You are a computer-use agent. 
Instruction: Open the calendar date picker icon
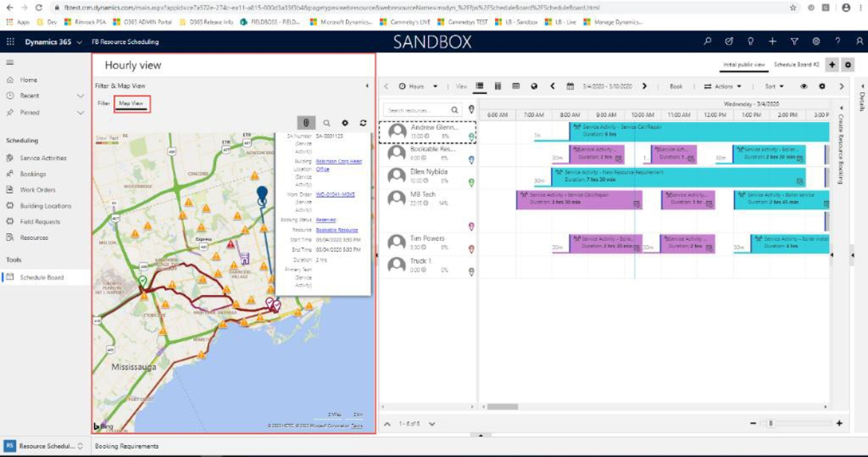[x=570, y=86]
